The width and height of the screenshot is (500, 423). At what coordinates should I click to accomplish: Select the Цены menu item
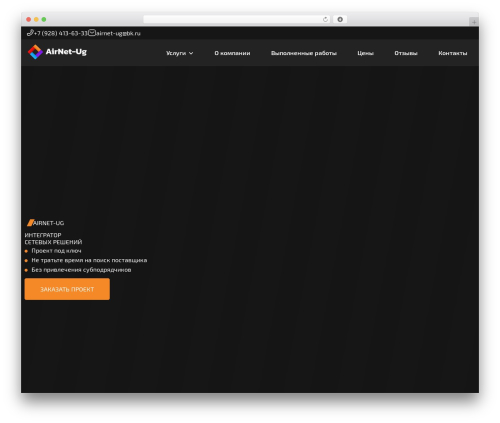(x=365, y=53)
